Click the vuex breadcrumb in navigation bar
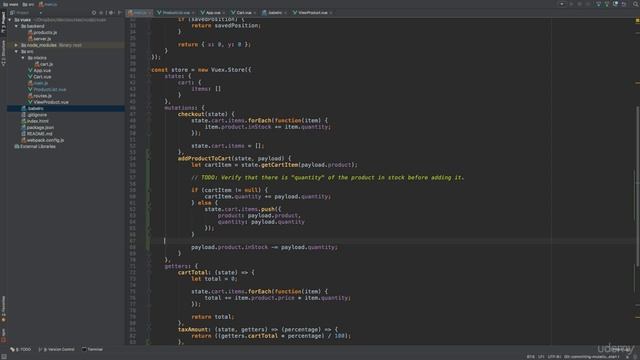The image size is (640, 360). click(x=11, y=4)
